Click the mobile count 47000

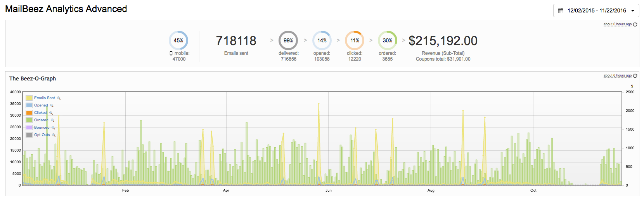click(x=179, y=59)
